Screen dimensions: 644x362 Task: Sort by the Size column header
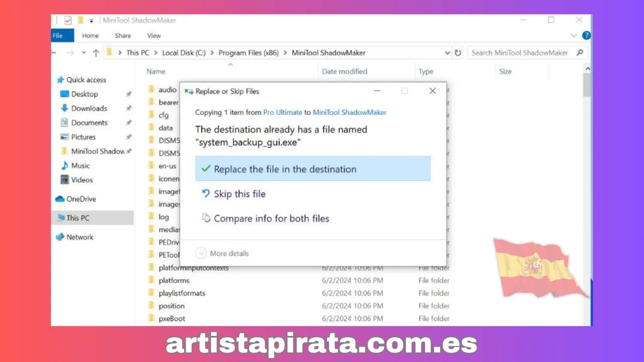[505, 71]
